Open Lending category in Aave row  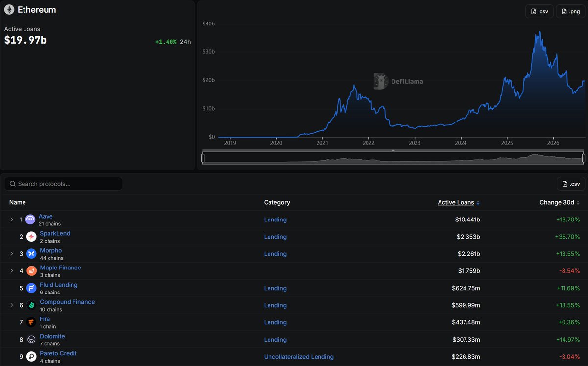[275, 220]
